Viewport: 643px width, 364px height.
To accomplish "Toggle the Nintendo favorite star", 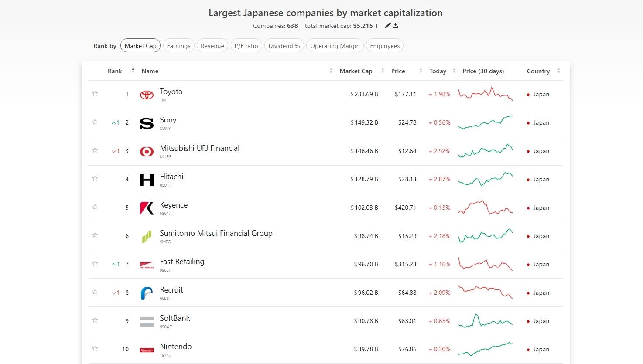I will point(95,348).
